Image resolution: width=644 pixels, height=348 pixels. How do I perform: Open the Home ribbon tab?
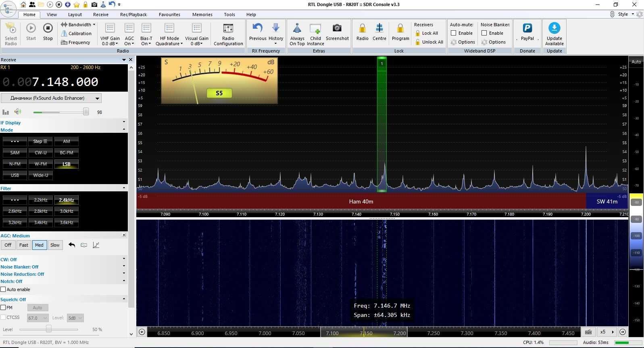29,15
